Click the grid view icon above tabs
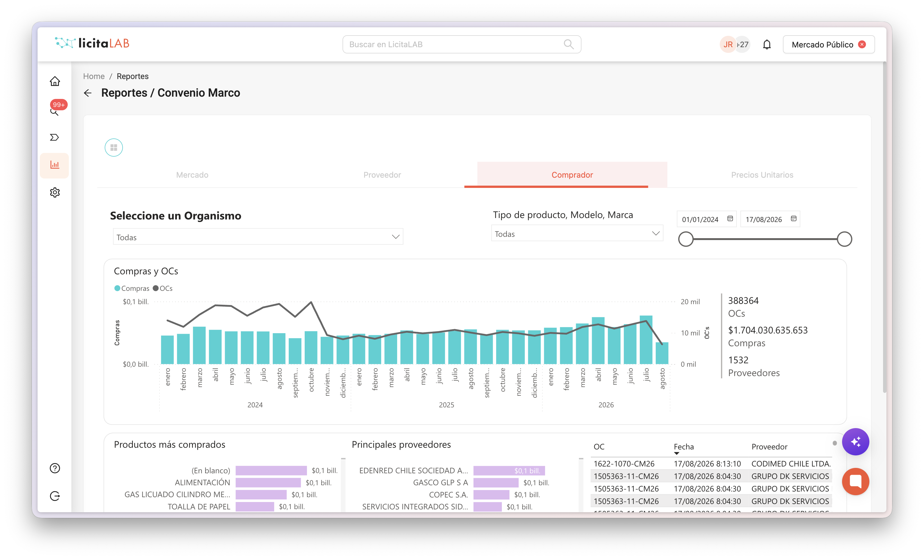Image resolution: width=924 pixels, height=560 pixels. pos(114,147)
